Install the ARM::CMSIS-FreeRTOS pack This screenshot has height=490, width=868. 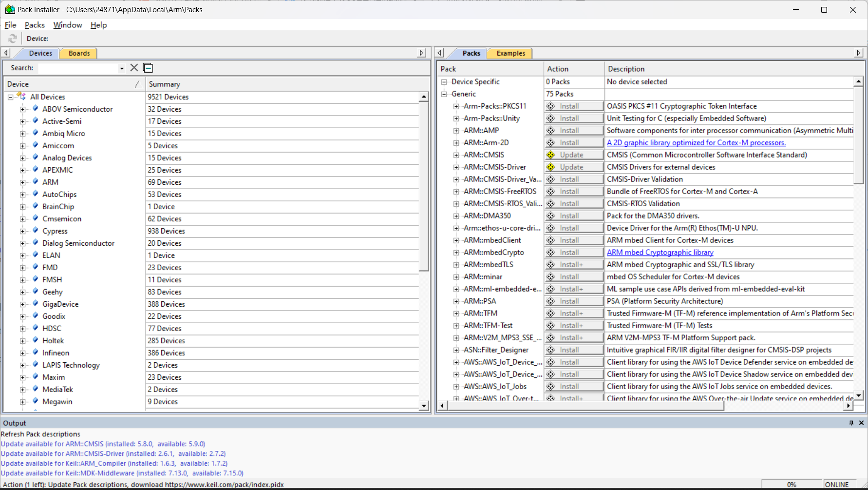point(574,191)
